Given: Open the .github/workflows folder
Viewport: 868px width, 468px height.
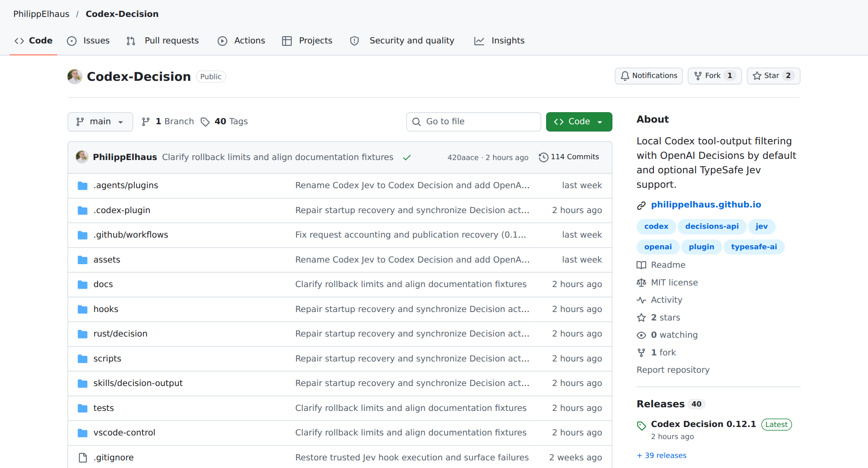Looking at the screenshot, I should tap(131, 235).
